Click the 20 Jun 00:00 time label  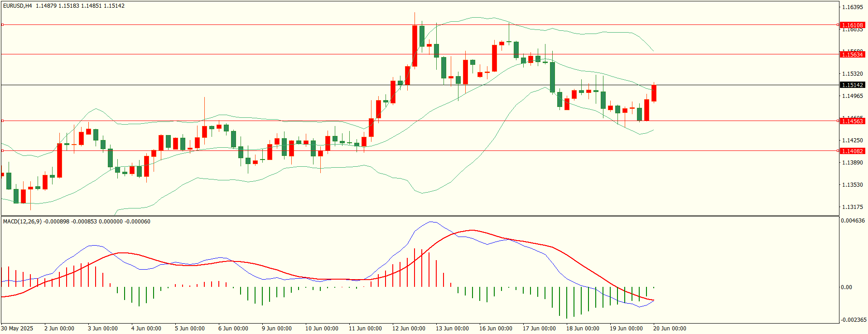[670, 329]
